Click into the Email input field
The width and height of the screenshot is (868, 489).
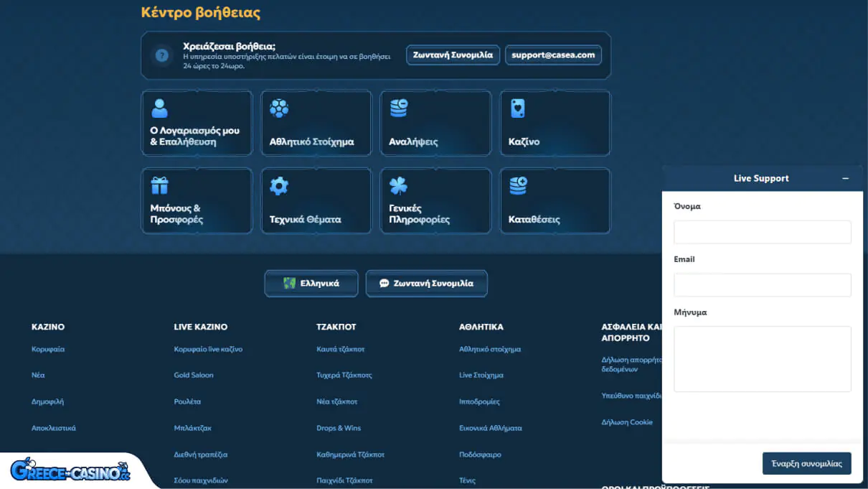[x=762, y=285]
